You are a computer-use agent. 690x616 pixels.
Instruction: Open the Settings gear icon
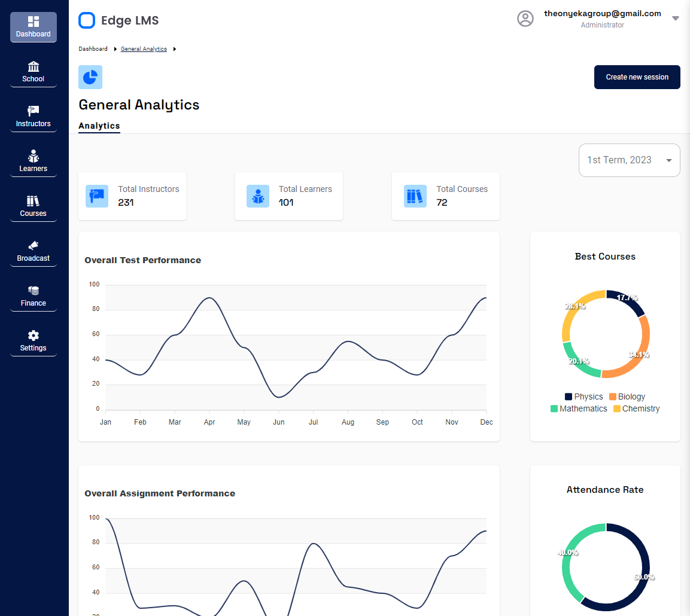(x=34, y=336)
